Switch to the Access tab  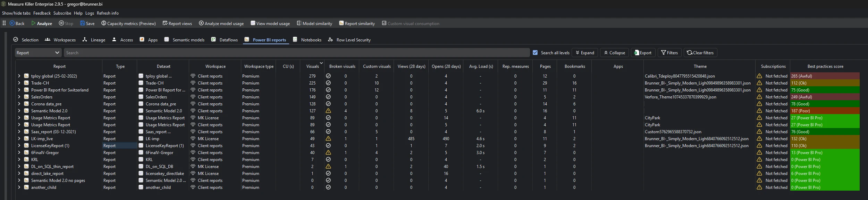pos(123,40)
